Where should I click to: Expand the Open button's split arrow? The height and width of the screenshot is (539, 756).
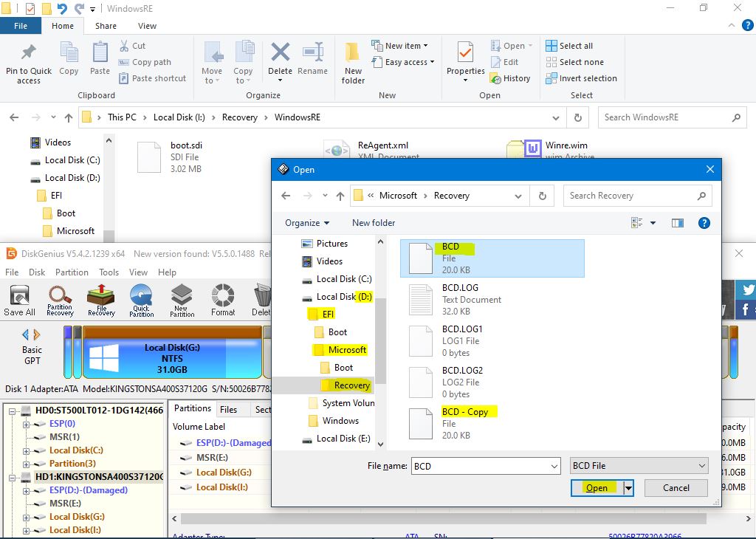628,488
